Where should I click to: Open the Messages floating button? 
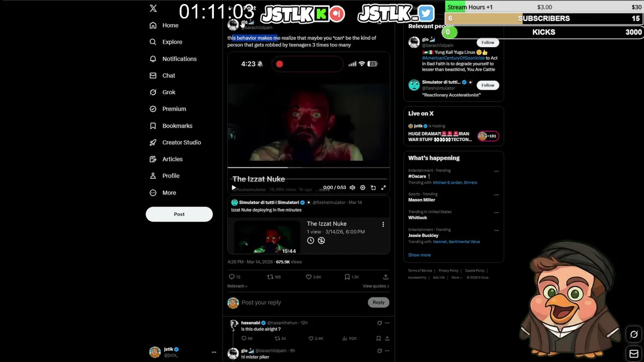click(634, 353)
